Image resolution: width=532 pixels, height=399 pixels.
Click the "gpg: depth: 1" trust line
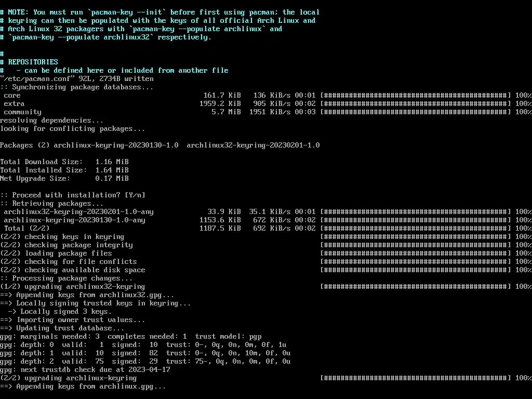(145, 353)
